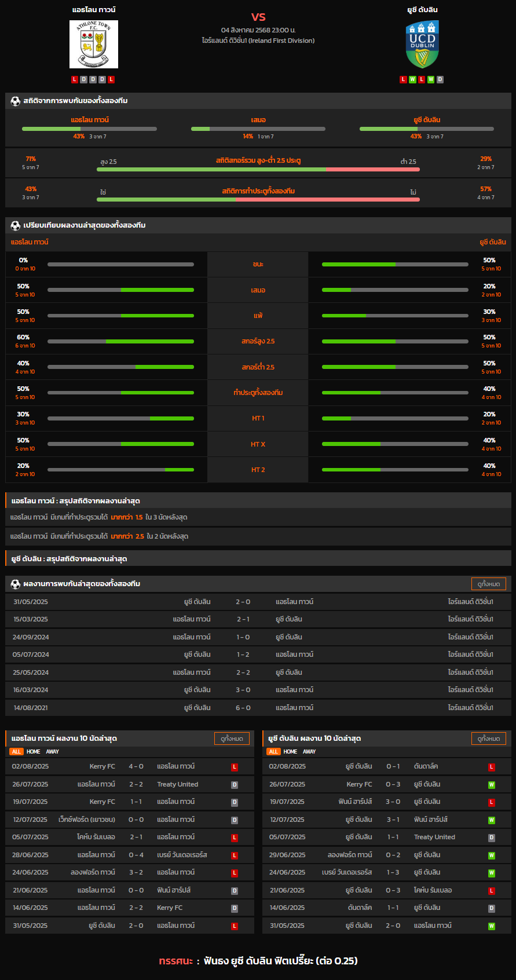516x980 pixels.
Task: Click Athlone 43% head-to-head win bar
Action: (89, 129)
